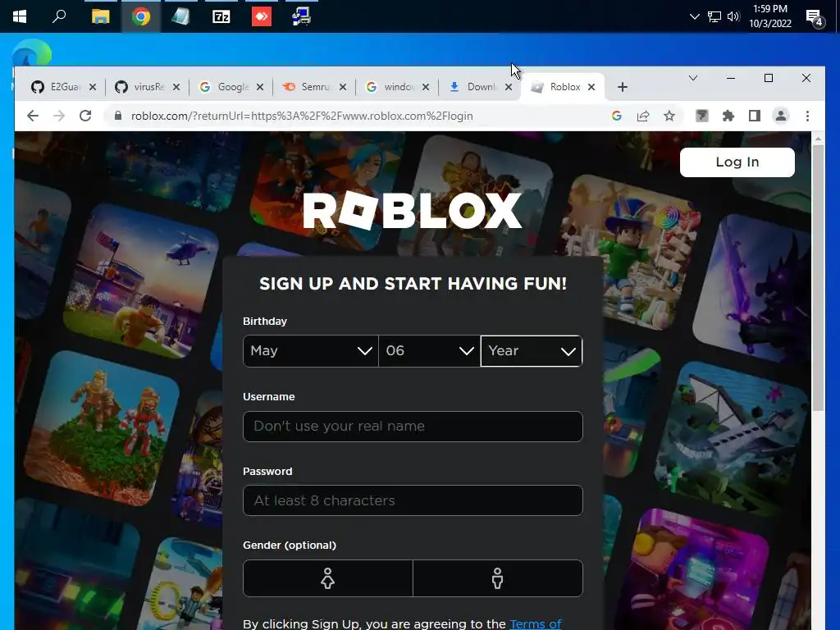Screen dimensions: 840x630
Task: Click the Password input field
Action: [x=413, y=500]
